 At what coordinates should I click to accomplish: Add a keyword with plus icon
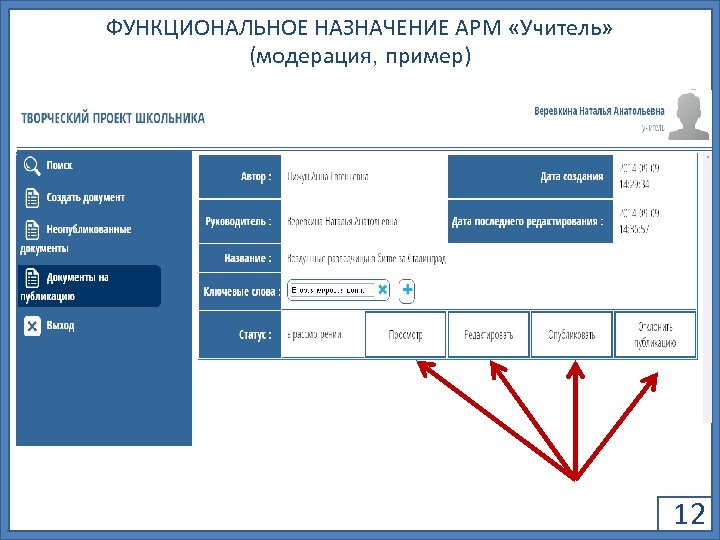pos(407,290)
